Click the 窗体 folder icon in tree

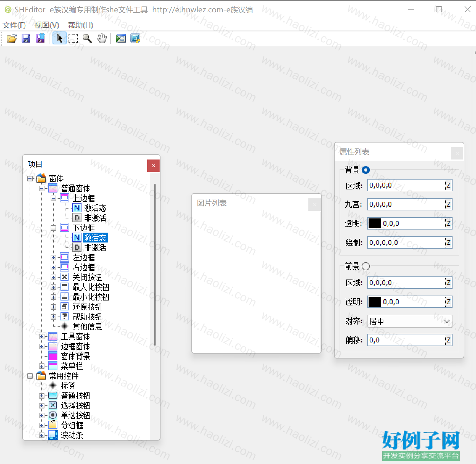pyautogui.click(x=41, y=178)
